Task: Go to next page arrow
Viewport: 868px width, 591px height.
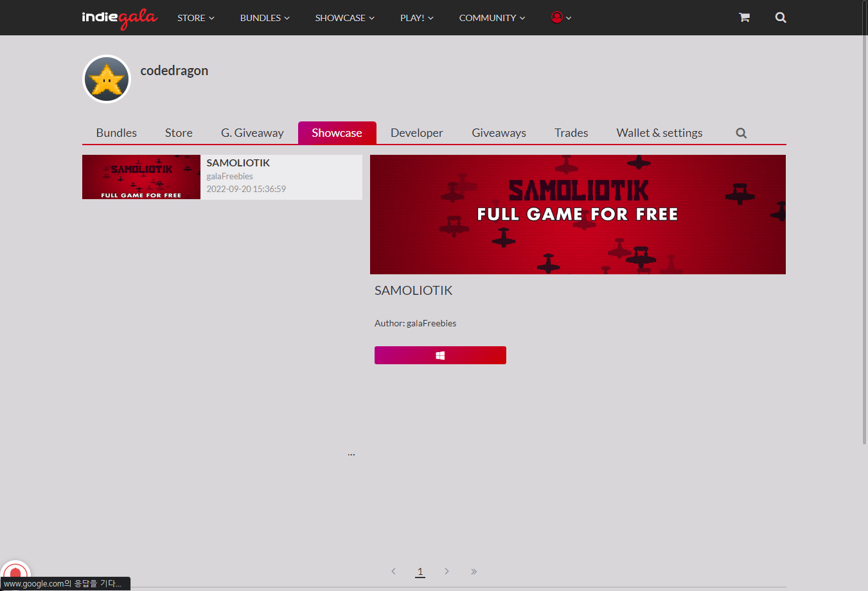Action: pyautogui.click(x=447, y=571)
